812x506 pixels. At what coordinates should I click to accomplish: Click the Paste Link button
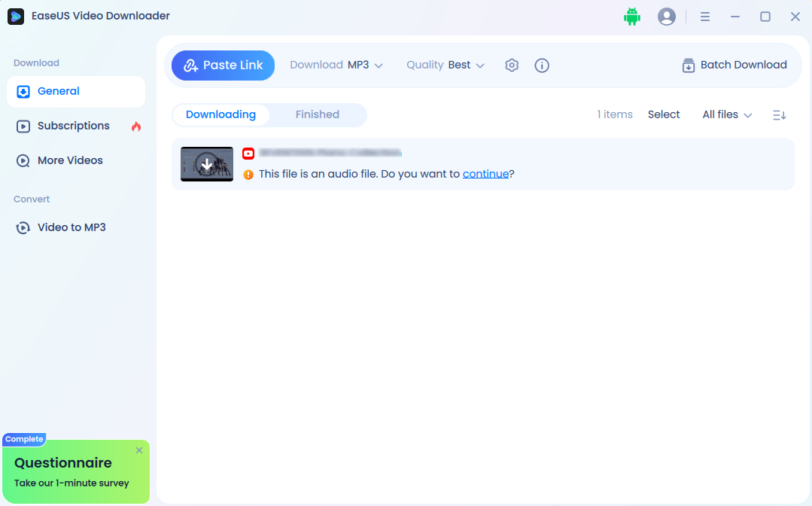[223, 66]
